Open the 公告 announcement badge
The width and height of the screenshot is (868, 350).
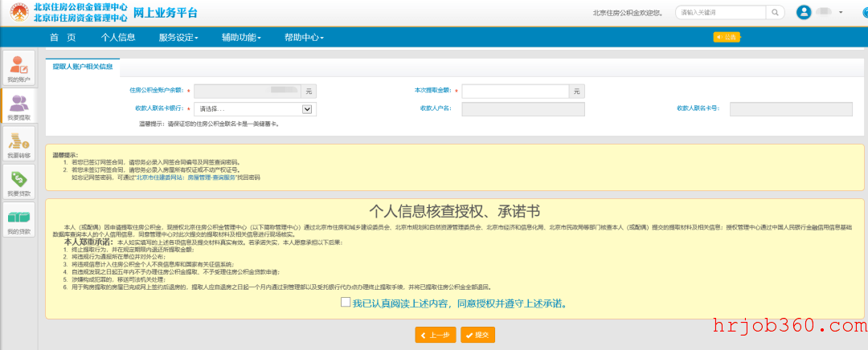coord(727,37)
